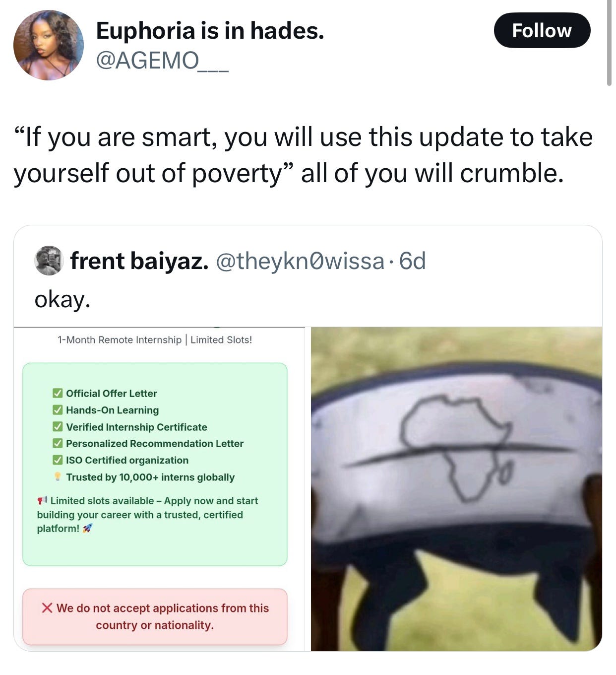
Task: Open the @theykn0wissa quoted handle
Action: [300, 261]
